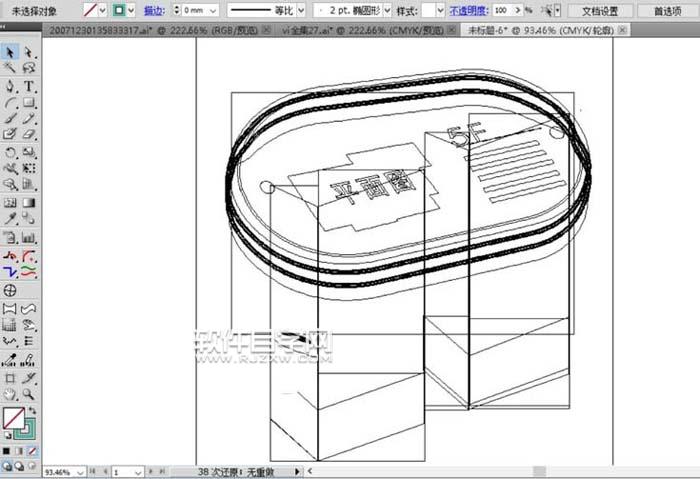Switch to first screen mode button

[x=7, y=466]
